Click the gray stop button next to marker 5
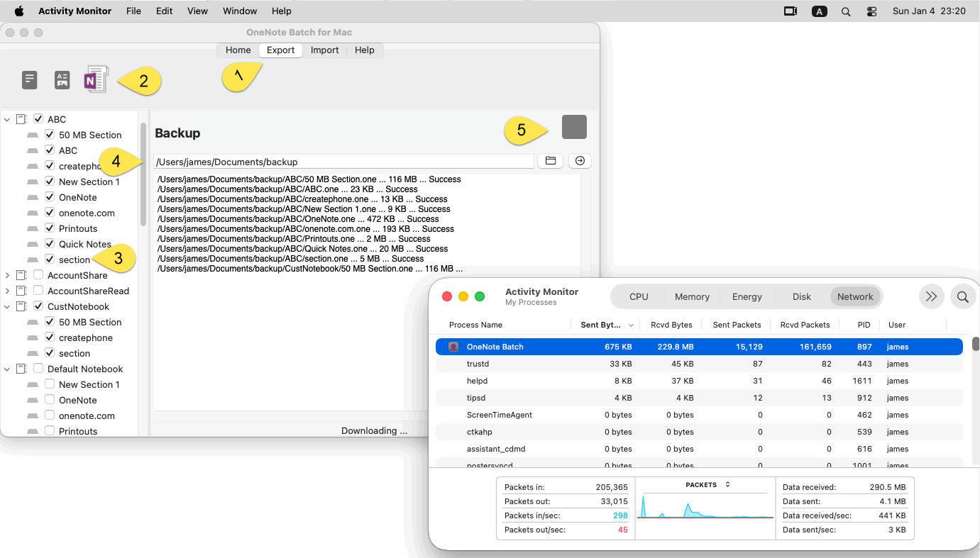The width and height of the screenshot is (980, 558). pyautogui.click(x=574, y=127)
